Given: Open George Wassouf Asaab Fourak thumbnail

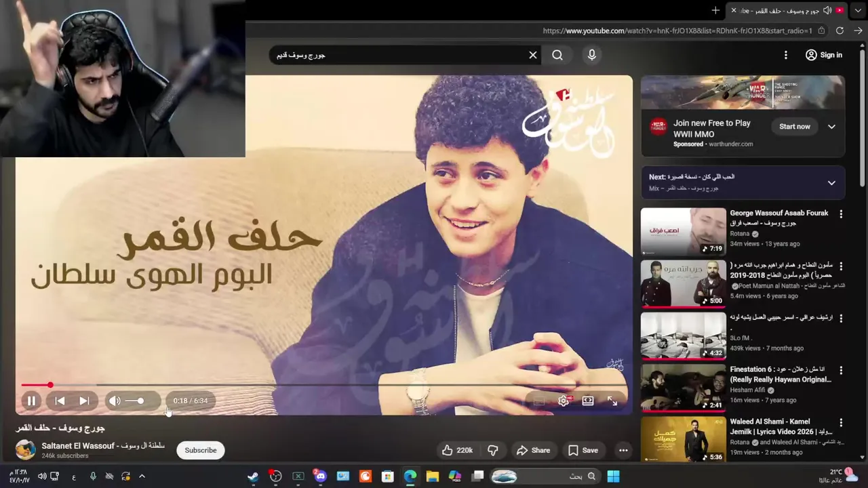Looking at the screenshot, I should (683, 232).
